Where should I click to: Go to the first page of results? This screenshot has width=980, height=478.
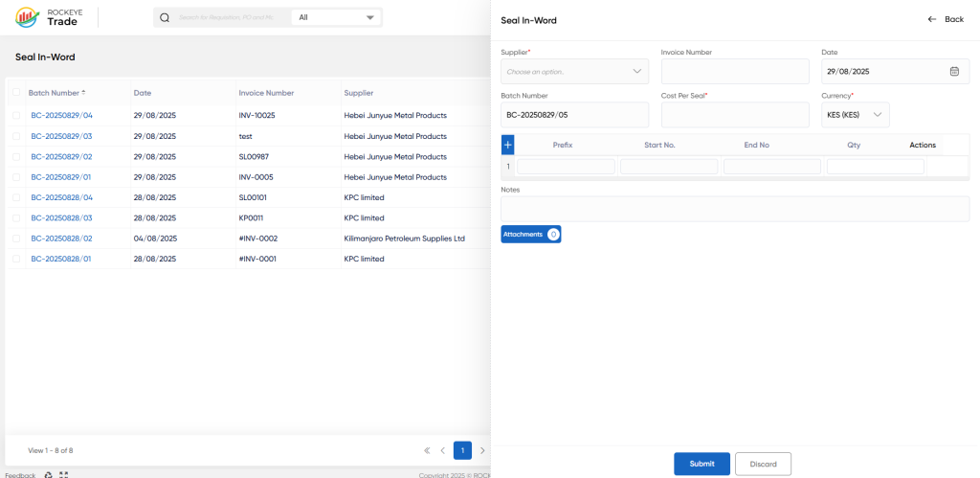[x=427, y=450]
